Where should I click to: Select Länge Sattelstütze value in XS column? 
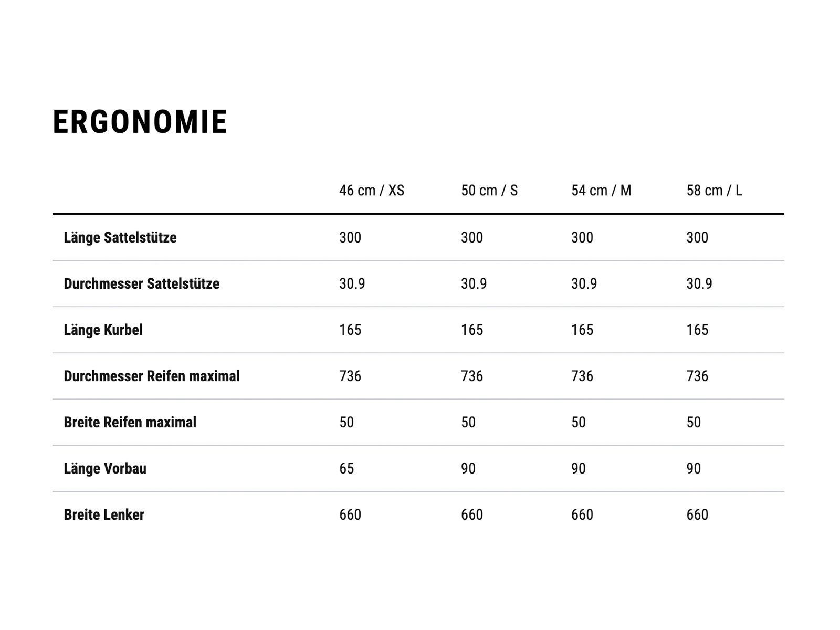(350, 237)
